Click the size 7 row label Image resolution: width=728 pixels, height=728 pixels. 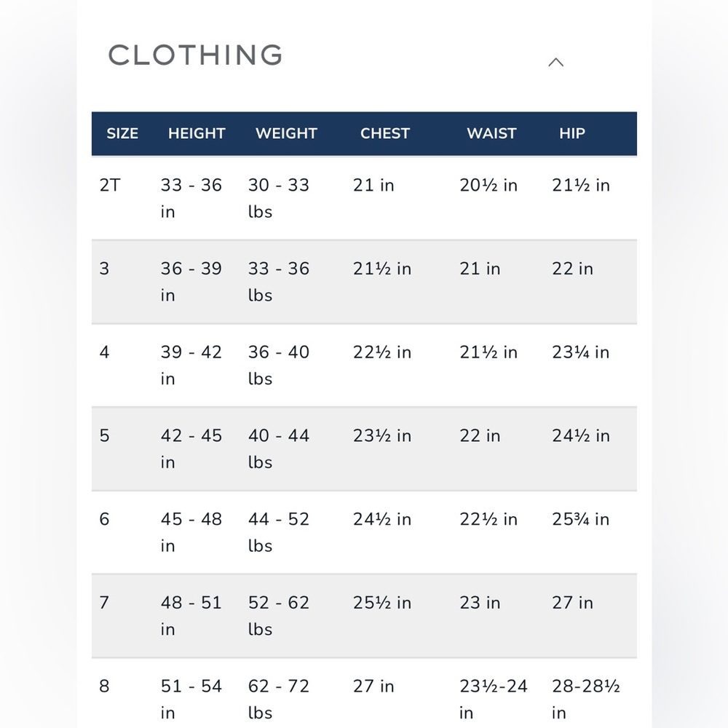point(104,603)
